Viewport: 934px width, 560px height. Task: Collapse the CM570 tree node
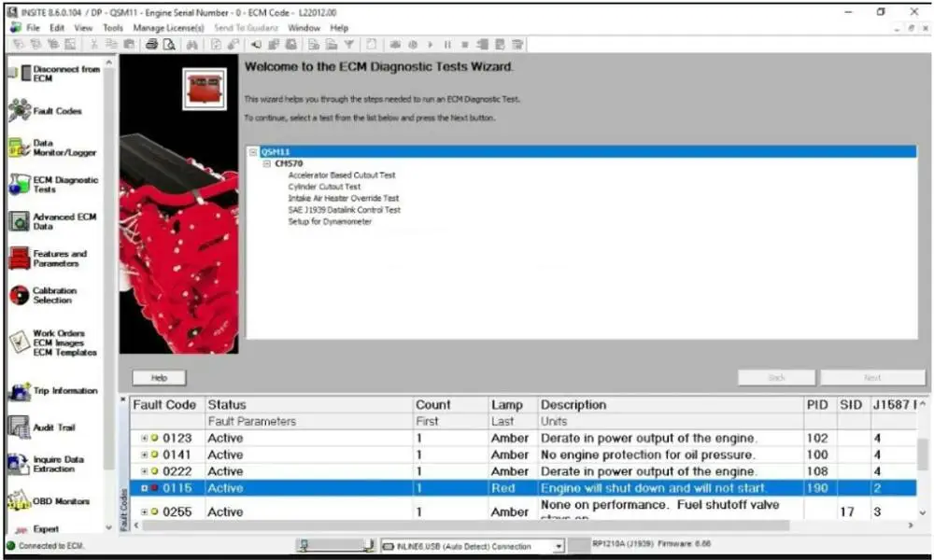click(x=267, y=163)
